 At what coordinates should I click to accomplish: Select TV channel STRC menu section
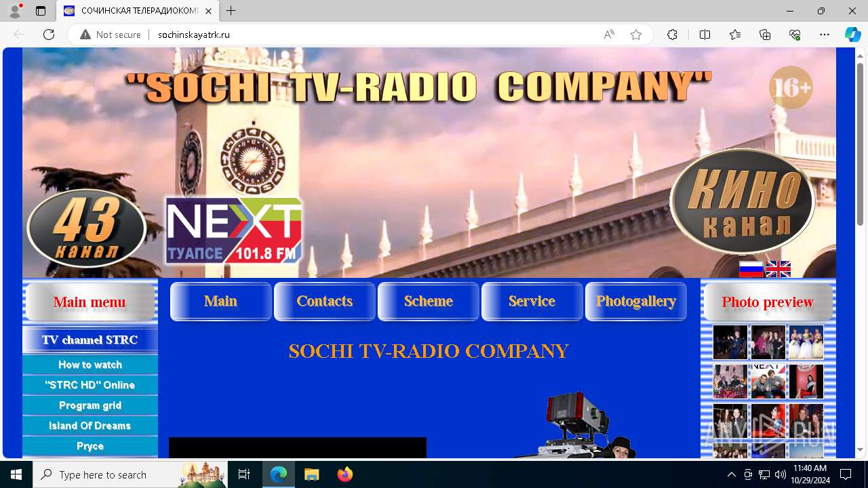click(x=90, y=340)
